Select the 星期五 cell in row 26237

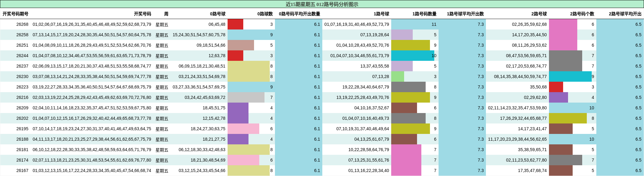click(x=162, y=66)
